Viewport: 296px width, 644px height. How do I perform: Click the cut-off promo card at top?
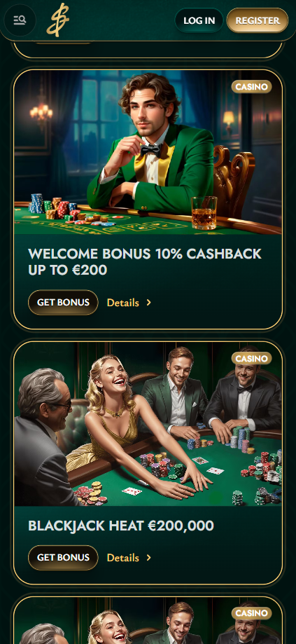pyautogui.click(x=148, y=50)
